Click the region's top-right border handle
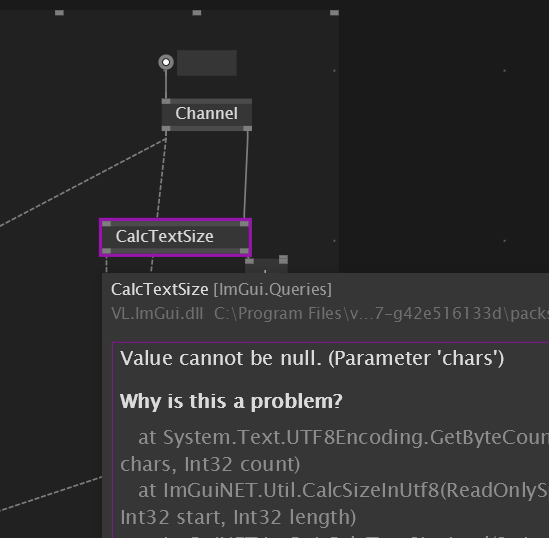 coord(334,13)
